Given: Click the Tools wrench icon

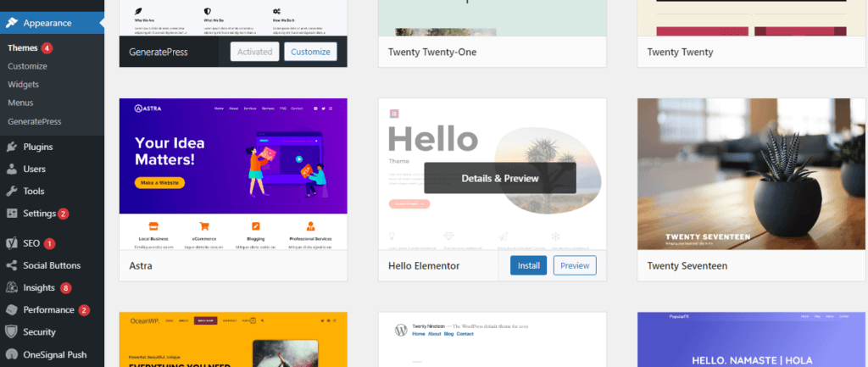Looking at the screenshot, I should 12,192.
